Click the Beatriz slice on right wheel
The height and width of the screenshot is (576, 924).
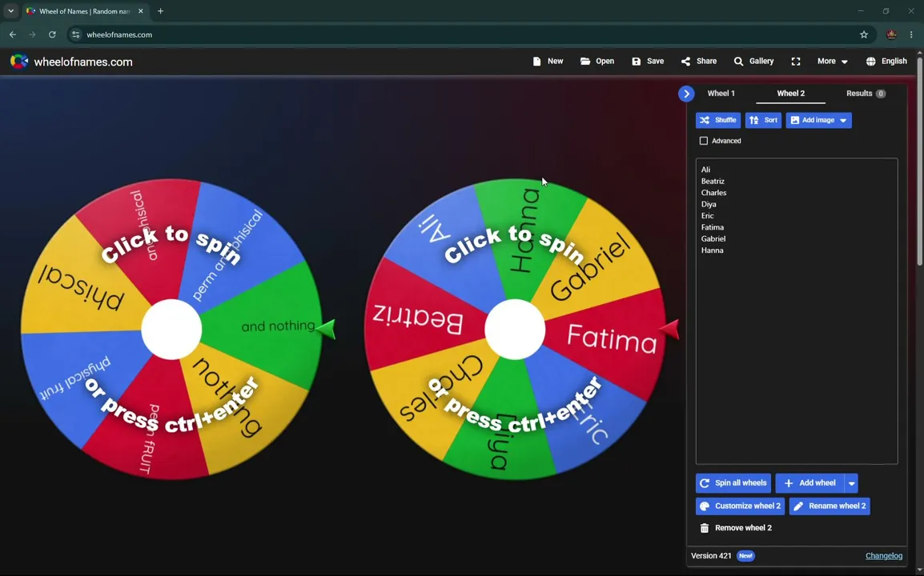coord(419,321)
